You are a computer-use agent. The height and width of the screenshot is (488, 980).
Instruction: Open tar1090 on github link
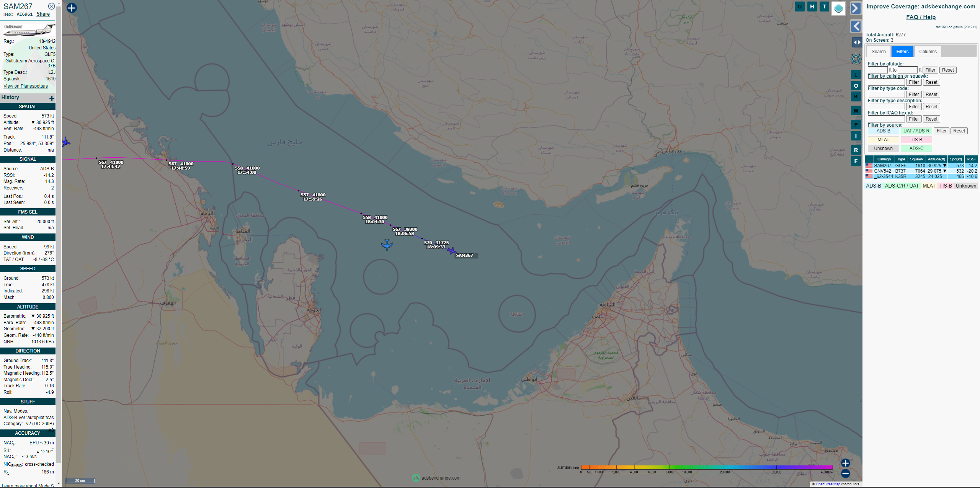[956, 27]
